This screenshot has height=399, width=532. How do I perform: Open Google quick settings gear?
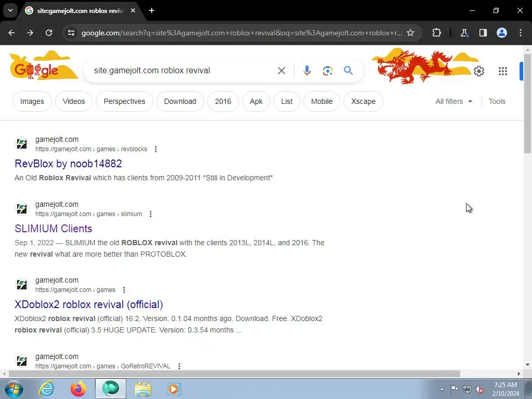pyautogui.click(x=478, y=71)
